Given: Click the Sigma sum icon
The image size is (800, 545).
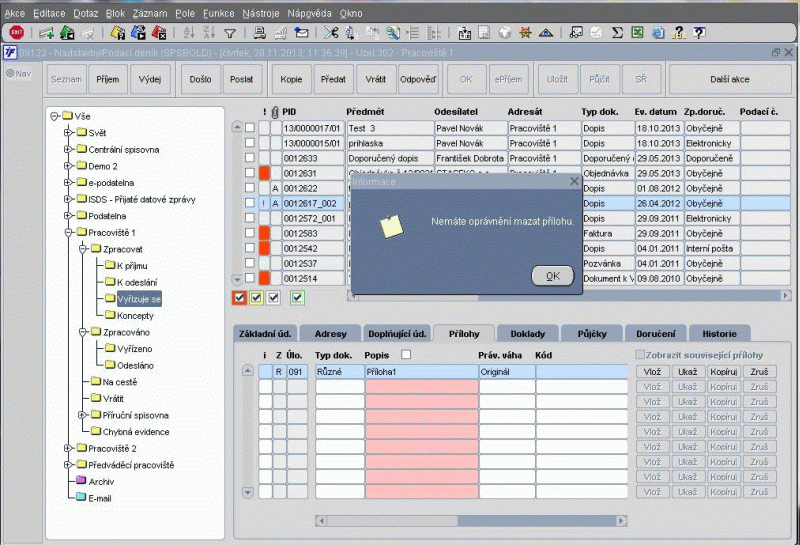Looking at the screenshot, I should (617, 32).
